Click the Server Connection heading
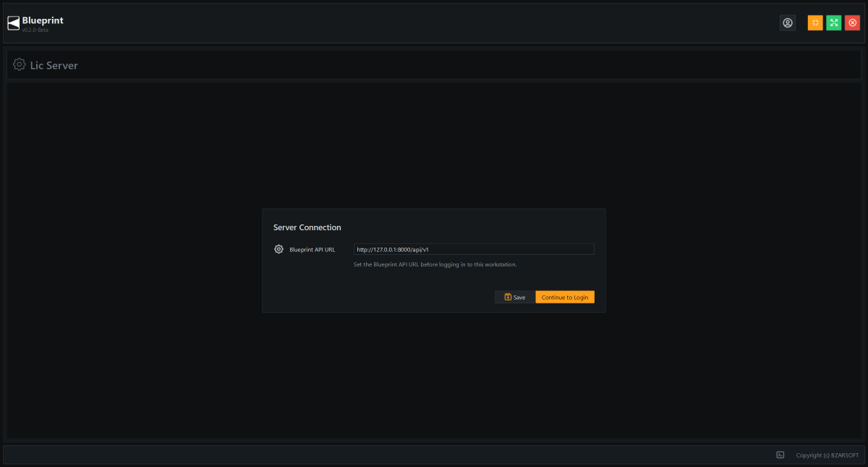This screenshot has width=868, height=467. click(x=307, y=227)
